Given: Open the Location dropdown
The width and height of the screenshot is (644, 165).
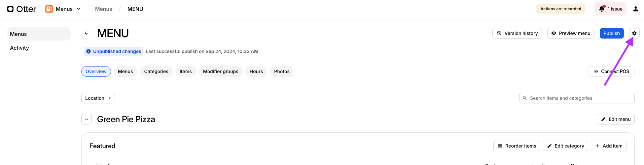Looking at the screenshot, I should 98,98.
